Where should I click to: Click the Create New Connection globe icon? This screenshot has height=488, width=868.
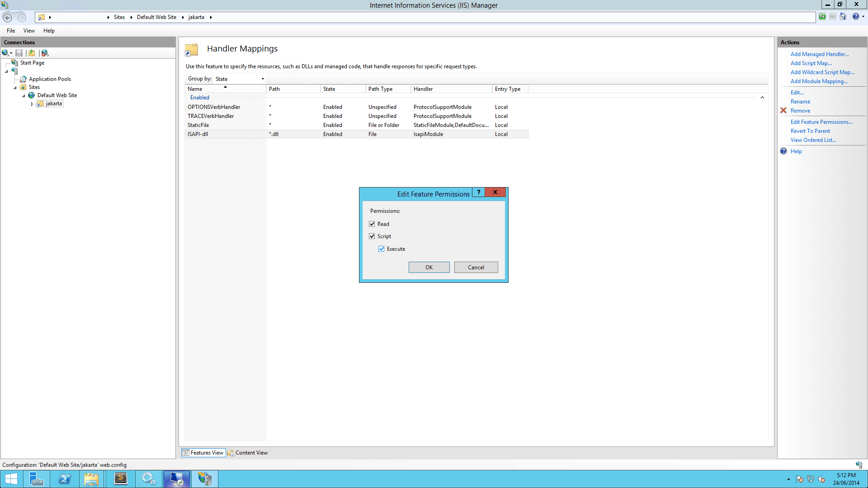click(5, 53)
